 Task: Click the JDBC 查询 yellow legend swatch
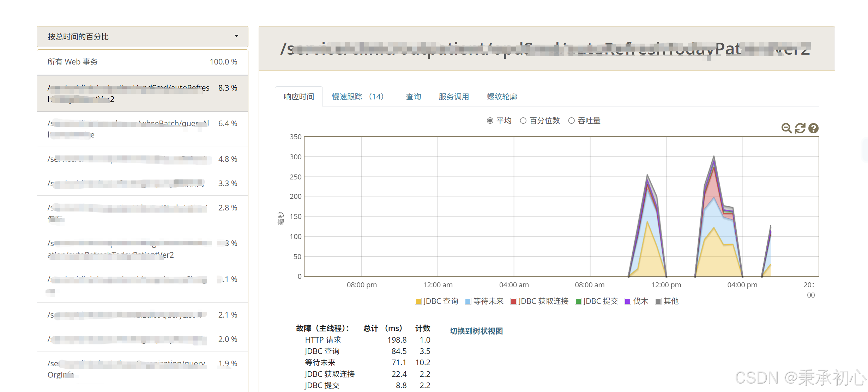pos(418,301)
